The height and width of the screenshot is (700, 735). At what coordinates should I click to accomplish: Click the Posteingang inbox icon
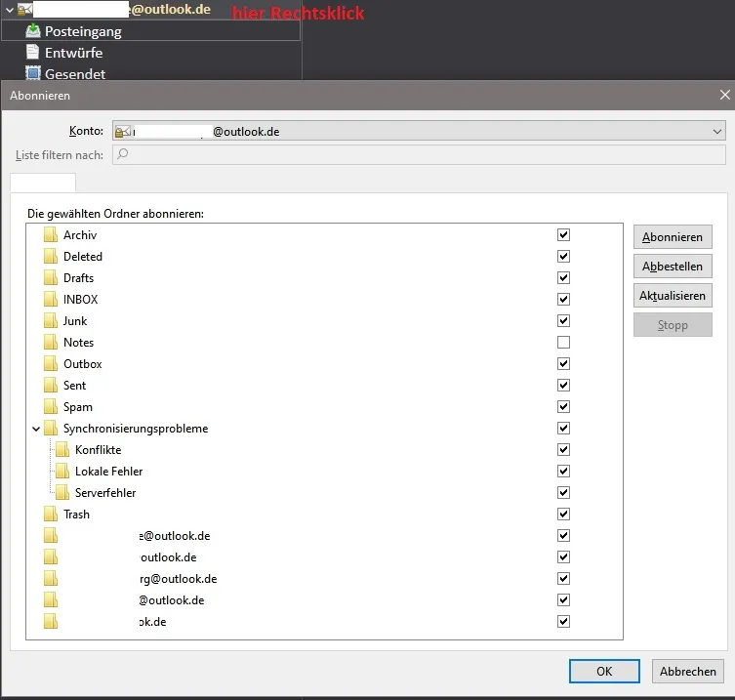(33, 31)
